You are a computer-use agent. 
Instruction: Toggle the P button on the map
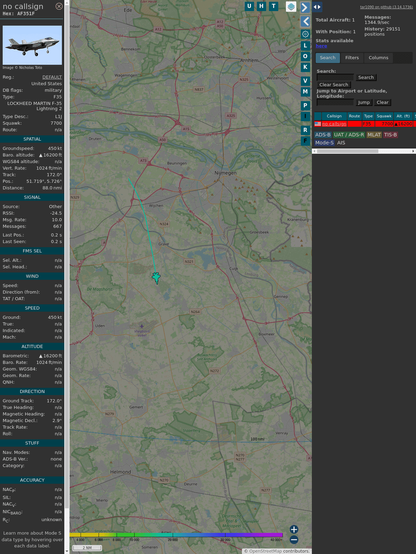coord(305,105)
